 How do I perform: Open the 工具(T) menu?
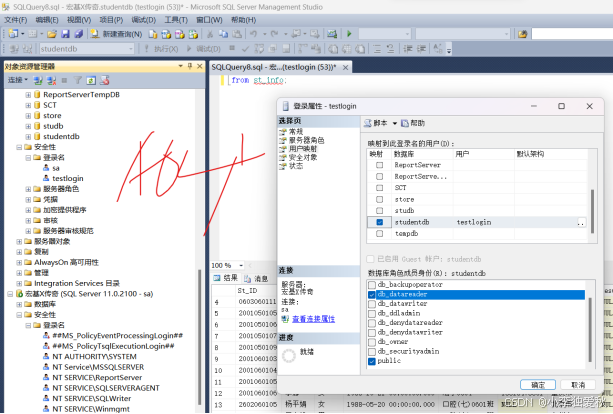[x=176, y=20]
